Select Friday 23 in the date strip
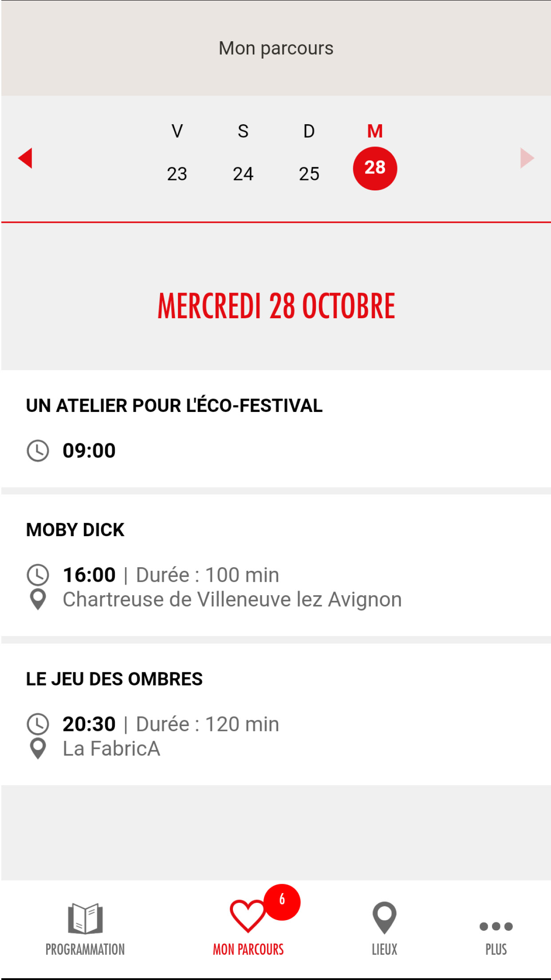The image size is (551, 980). click(177, 173)
